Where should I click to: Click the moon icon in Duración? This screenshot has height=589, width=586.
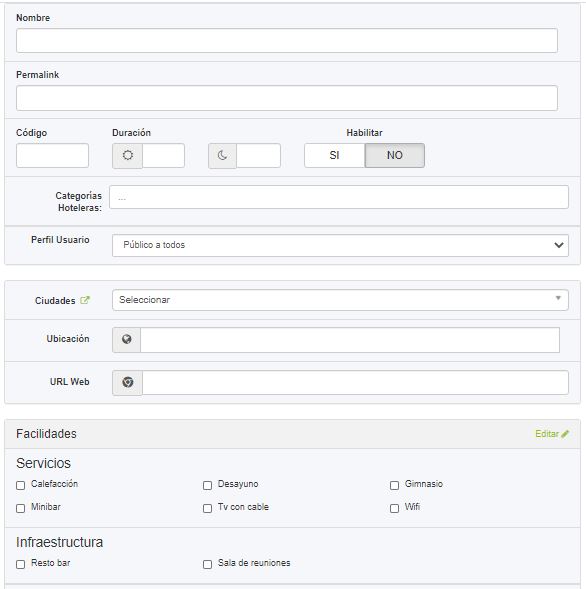(x=222, y=155)
